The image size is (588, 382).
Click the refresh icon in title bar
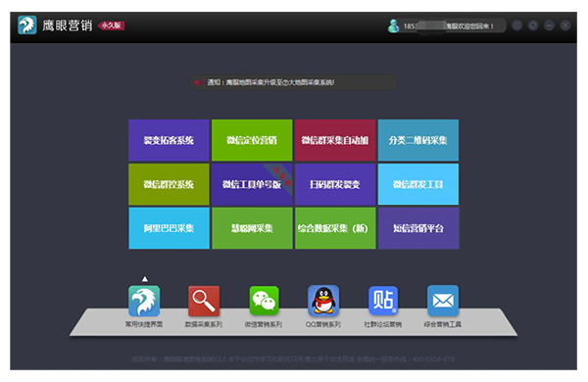(x=533, y=25)
